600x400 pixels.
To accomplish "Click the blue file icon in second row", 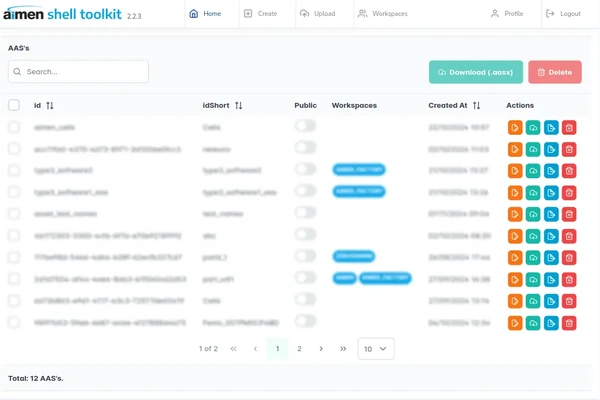I will (x=551, y=149).
